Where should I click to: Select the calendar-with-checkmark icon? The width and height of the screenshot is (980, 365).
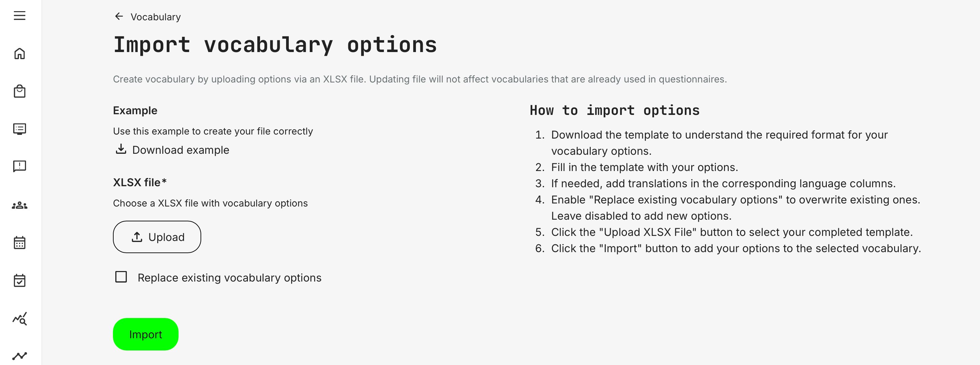click(x=20, y=281)
